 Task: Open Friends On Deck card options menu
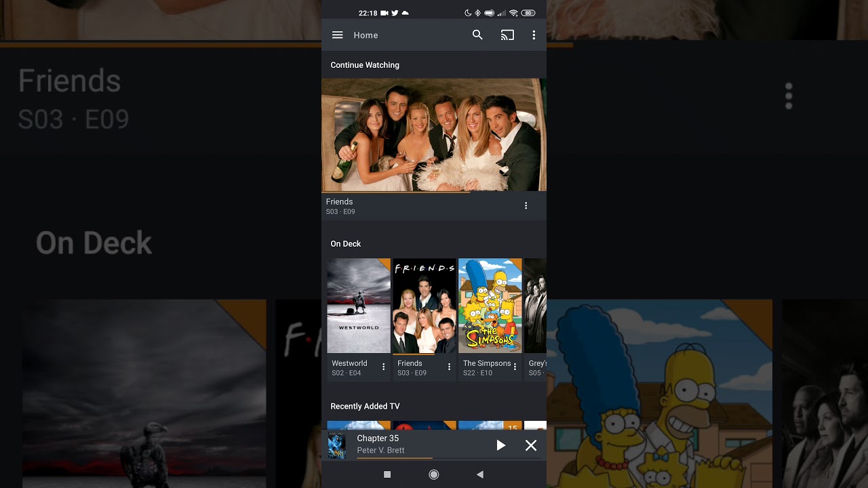click(449, 367)
